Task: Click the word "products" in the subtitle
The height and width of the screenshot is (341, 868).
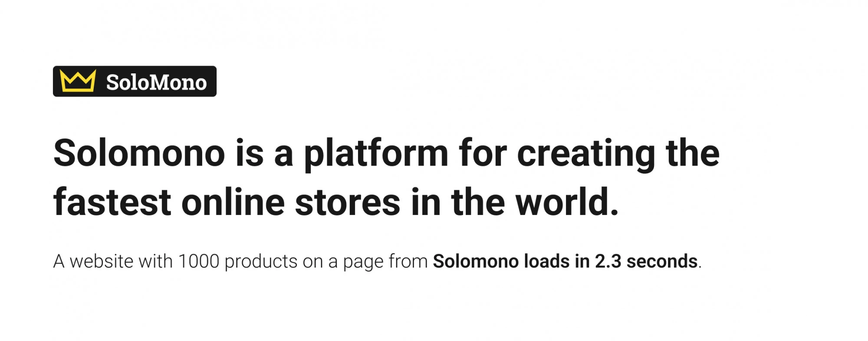Action: pyautogui.click(x=261, y=262)
